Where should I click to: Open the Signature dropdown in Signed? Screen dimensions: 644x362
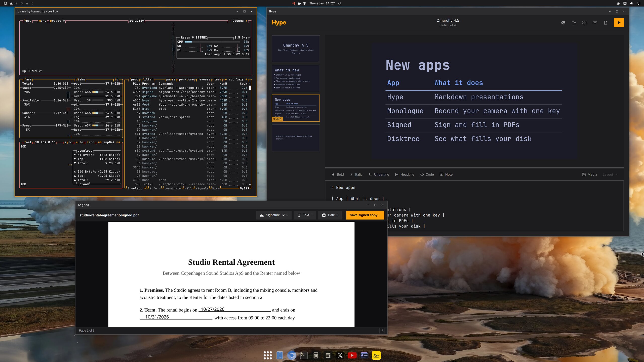[x=274, y=215]
